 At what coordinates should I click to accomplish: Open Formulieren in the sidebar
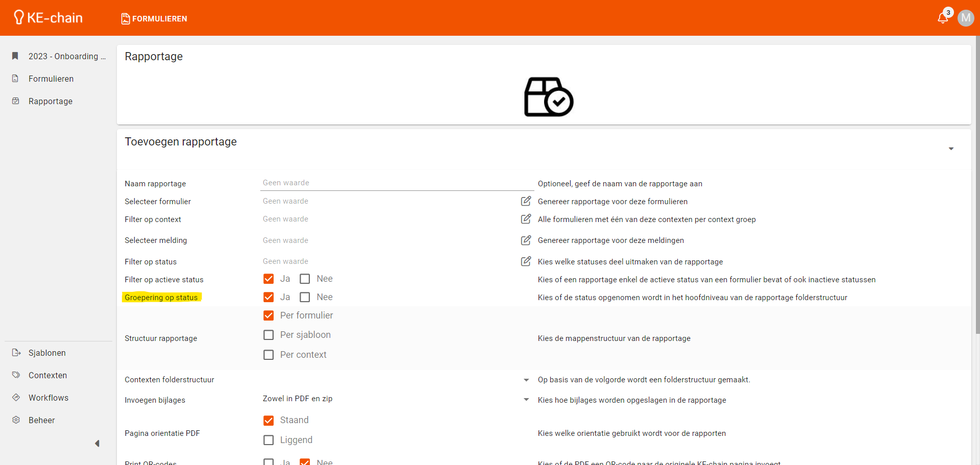point(51,79)
